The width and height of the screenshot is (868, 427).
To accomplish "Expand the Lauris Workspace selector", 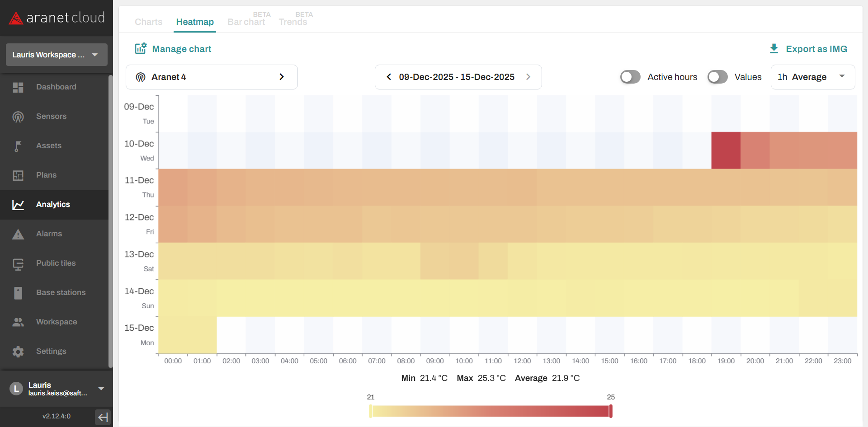I will point(57,55).
